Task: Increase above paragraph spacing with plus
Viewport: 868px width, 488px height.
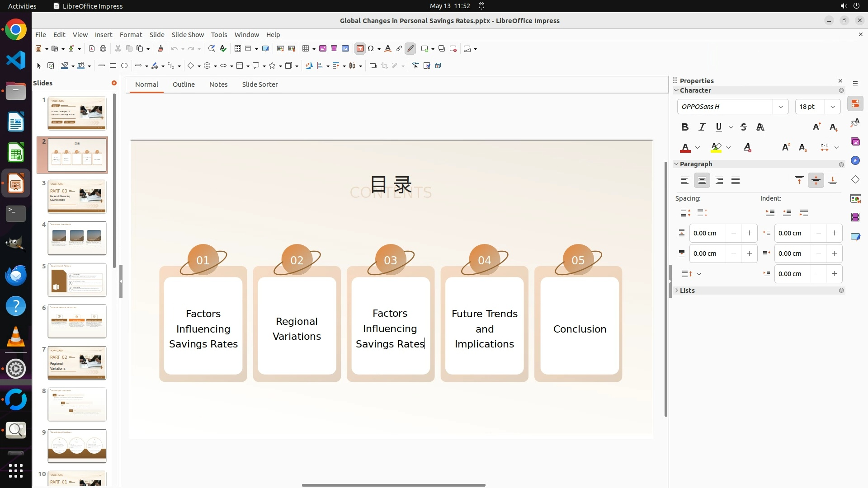Action: [749, 233]
